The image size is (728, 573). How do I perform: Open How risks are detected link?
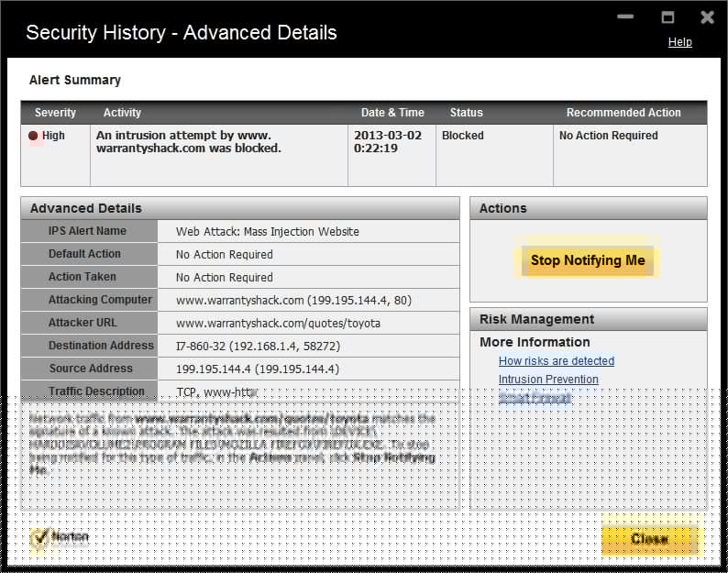coord(557,361)
